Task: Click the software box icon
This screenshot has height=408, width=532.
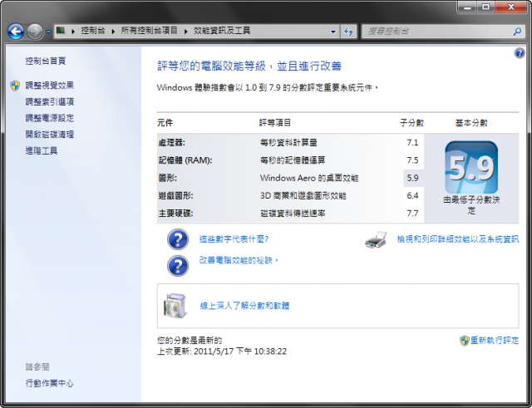Action: (x=175, y=306)
